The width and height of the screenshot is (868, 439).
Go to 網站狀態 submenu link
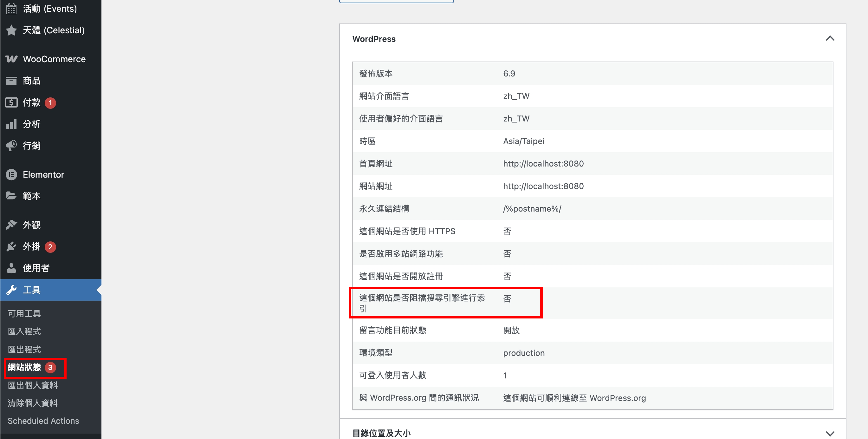point(24,367)
